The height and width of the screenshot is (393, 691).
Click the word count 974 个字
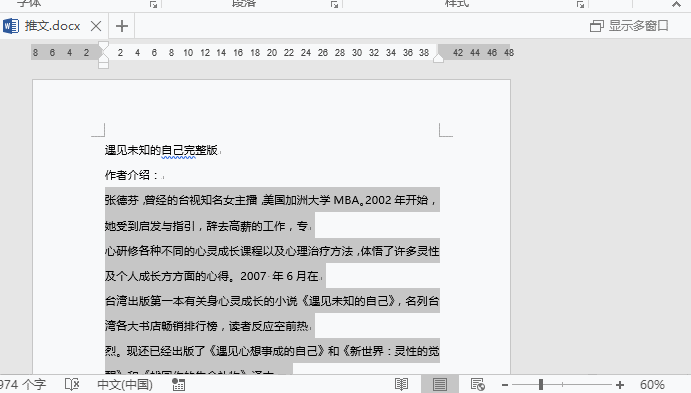pos(22,385)
